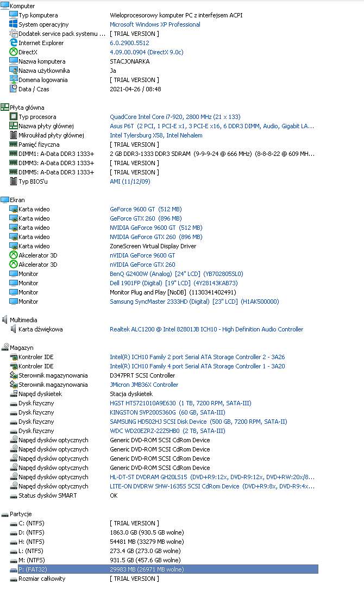Open the KINGSTON SVP200S360G disk link
364x590 pixels.
pos(167,412)
